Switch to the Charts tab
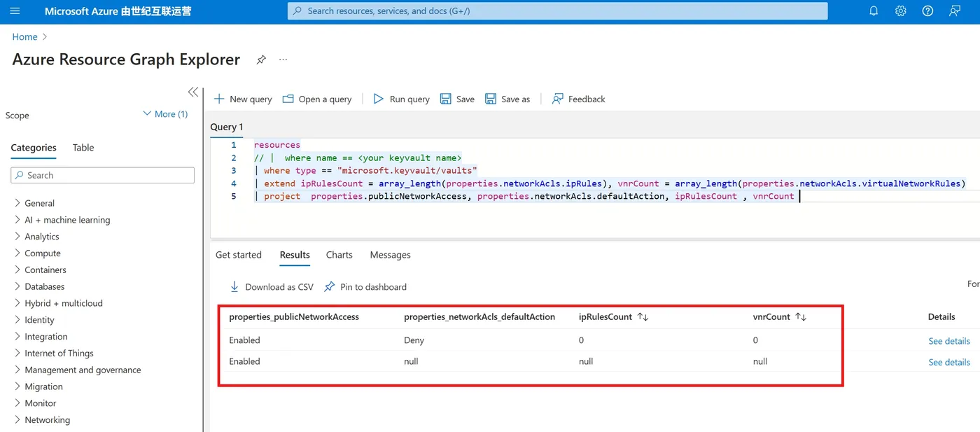This screenshot has height=432, width=980. 339,255
